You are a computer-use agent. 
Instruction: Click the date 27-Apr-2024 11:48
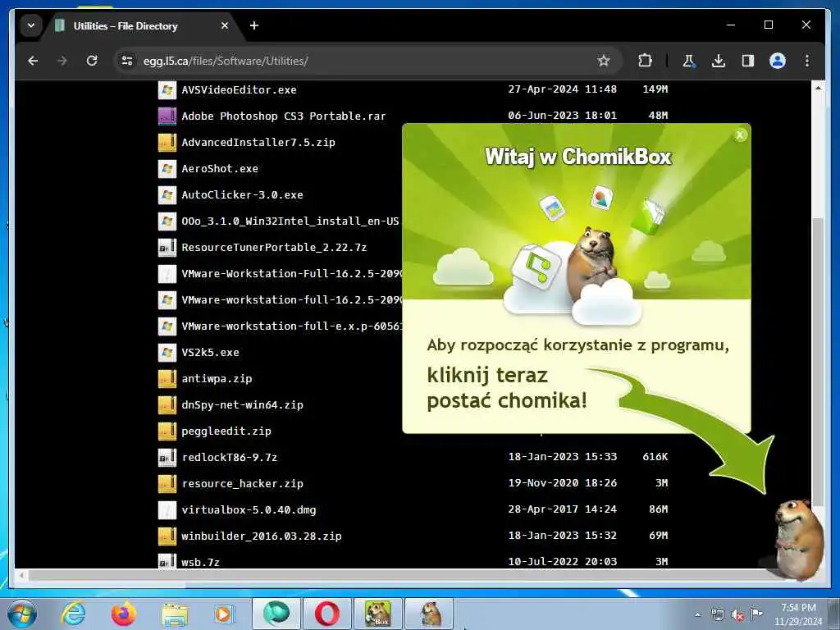point(562,89)
